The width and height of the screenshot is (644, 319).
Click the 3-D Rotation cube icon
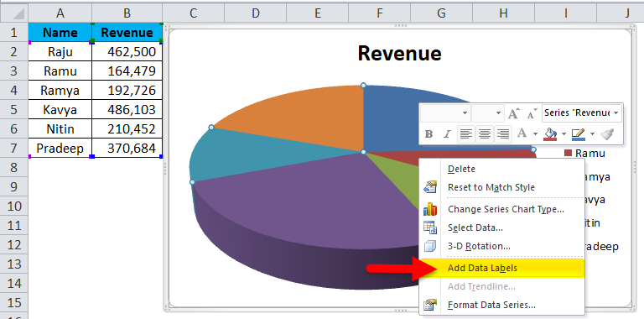430,246
